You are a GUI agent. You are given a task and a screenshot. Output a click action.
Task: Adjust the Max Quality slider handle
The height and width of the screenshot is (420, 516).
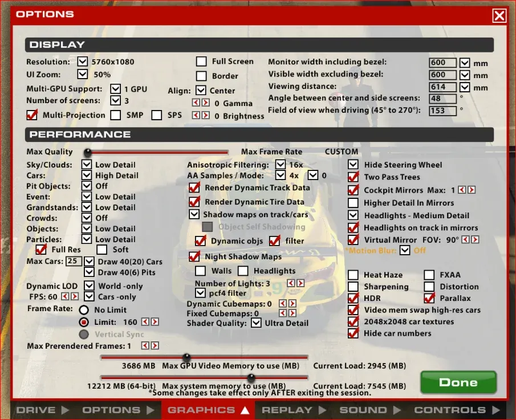click(88, 152)
